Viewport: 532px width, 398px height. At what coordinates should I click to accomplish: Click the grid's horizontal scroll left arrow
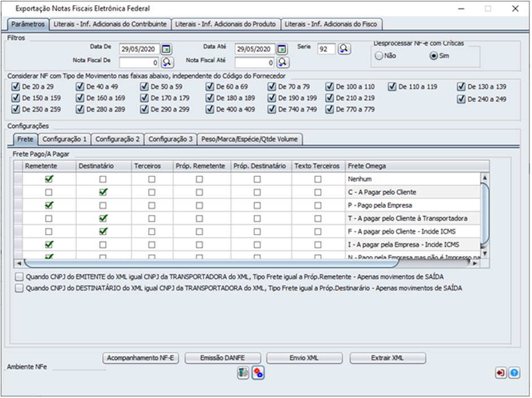[x=19, y=263]
